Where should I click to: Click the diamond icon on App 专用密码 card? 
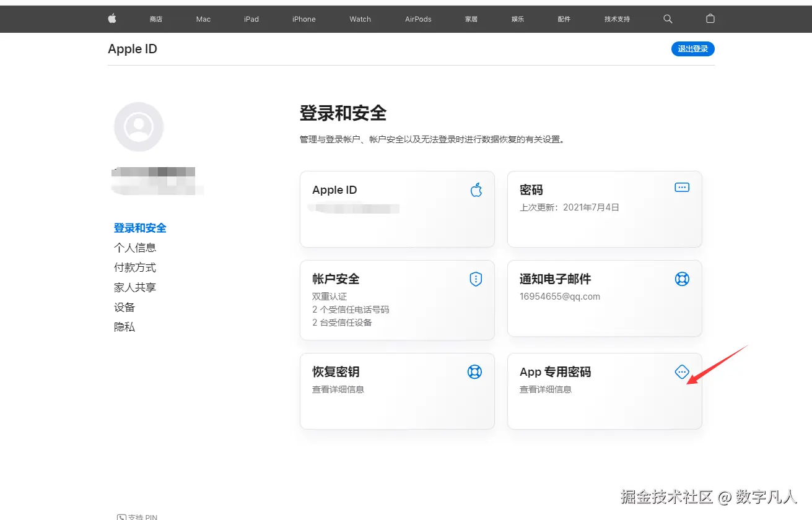(x=681, y=372)
